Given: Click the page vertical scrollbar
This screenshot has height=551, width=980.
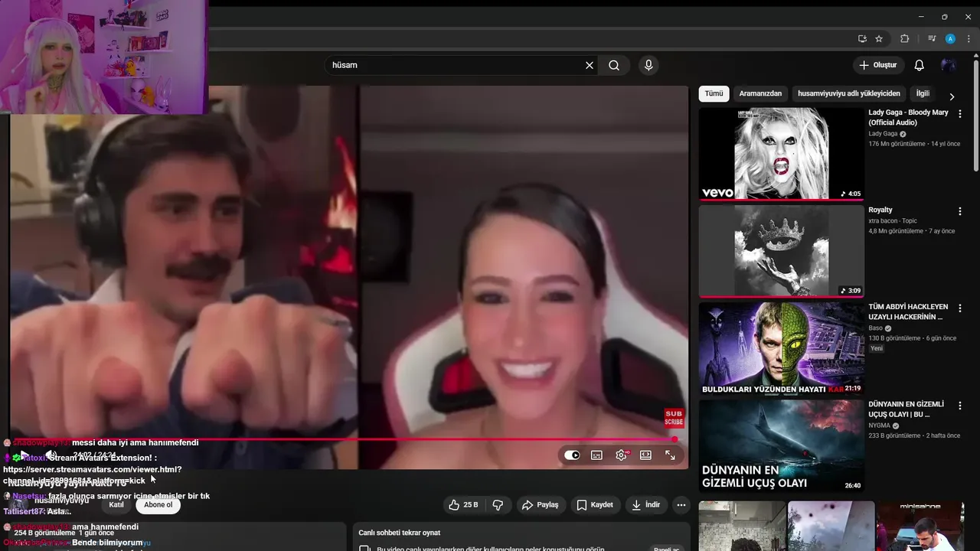Looking at the screenshot, I should pos(975,115).
